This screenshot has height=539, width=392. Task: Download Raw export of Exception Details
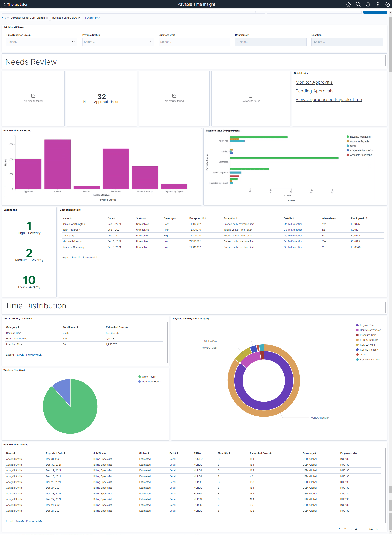(76, 257)
